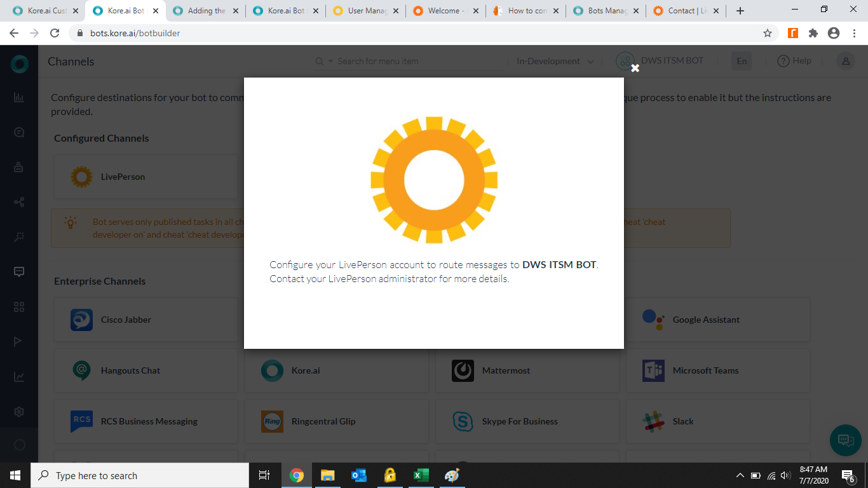Open Task View on the taskbar
The height and width of the screenshot is (488, 868).
point(264,475)
